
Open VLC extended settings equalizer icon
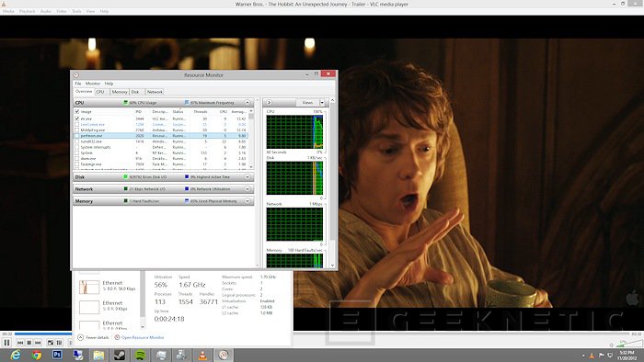[59, 343]
